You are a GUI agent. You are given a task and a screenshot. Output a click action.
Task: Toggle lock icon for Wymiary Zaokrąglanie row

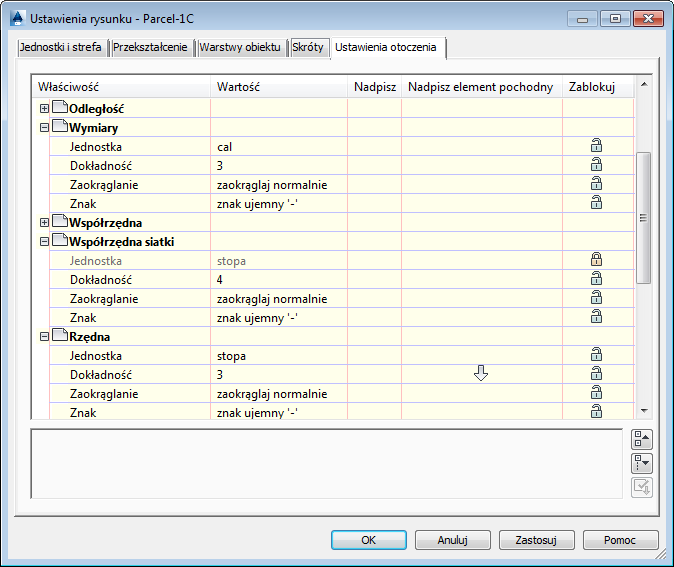(x=596, y=184)
